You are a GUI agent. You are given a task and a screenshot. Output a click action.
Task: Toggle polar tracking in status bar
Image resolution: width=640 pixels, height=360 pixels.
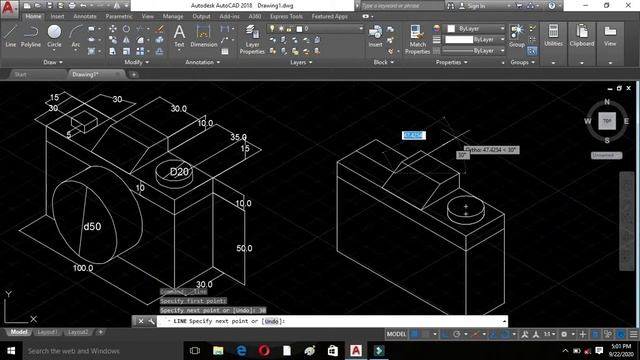457,334
